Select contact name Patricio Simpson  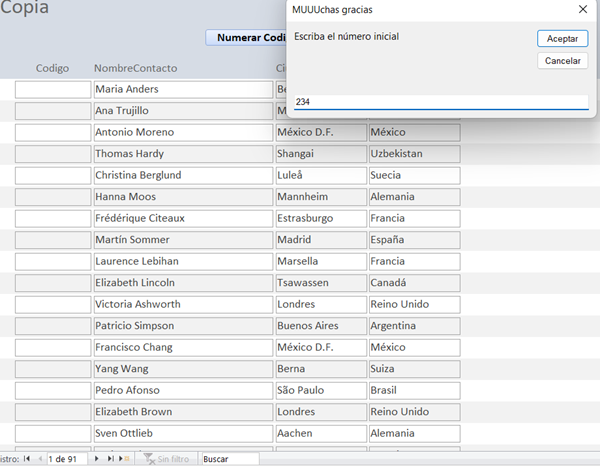183,326
